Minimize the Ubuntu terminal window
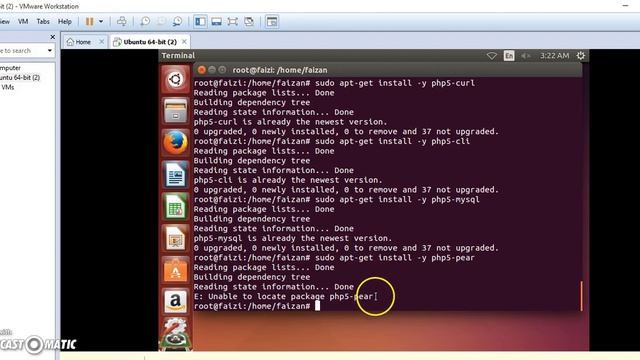 tap(212, 70)
